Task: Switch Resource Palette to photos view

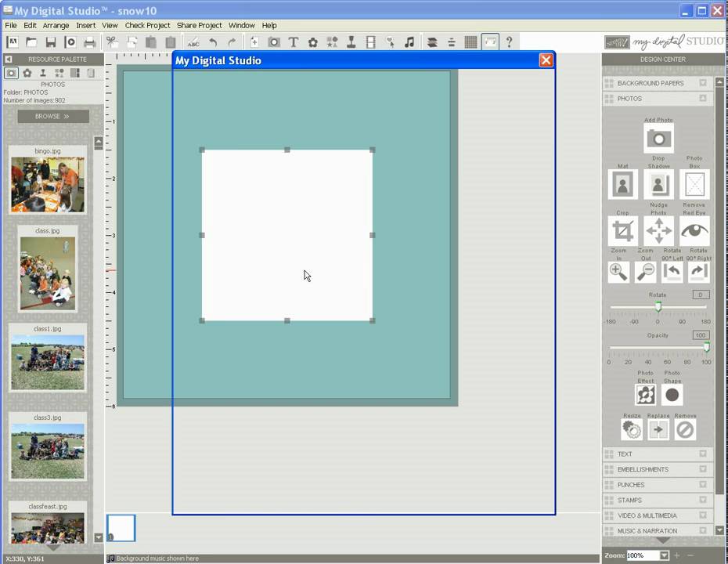Action: pyautogui.click(x=11, y=73)
